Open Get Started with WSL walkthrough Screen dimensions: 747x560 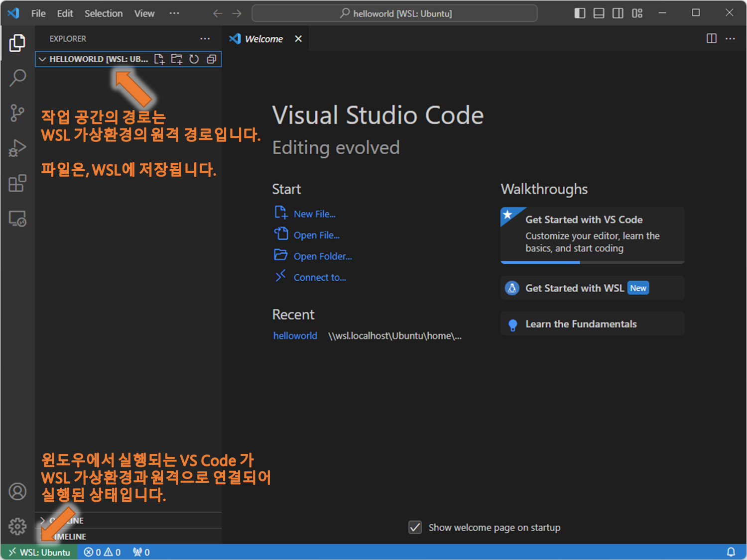[592, 288]
